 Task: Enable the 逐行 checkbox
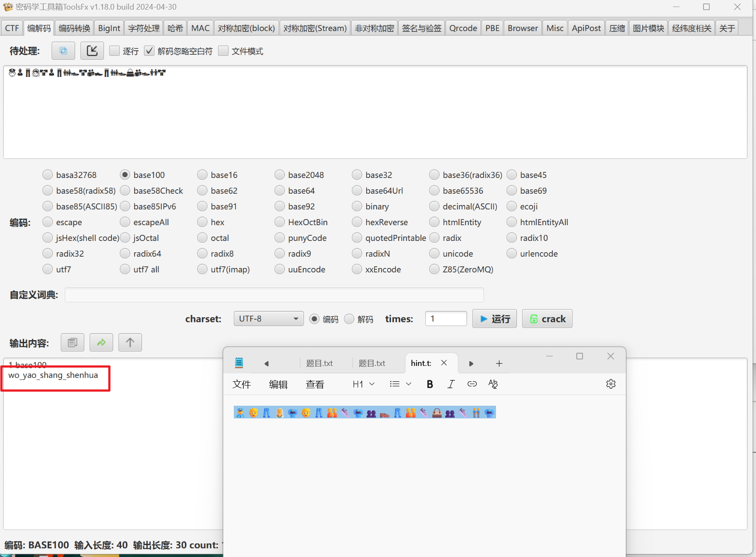pyautogui.click(x=114, y=51)
